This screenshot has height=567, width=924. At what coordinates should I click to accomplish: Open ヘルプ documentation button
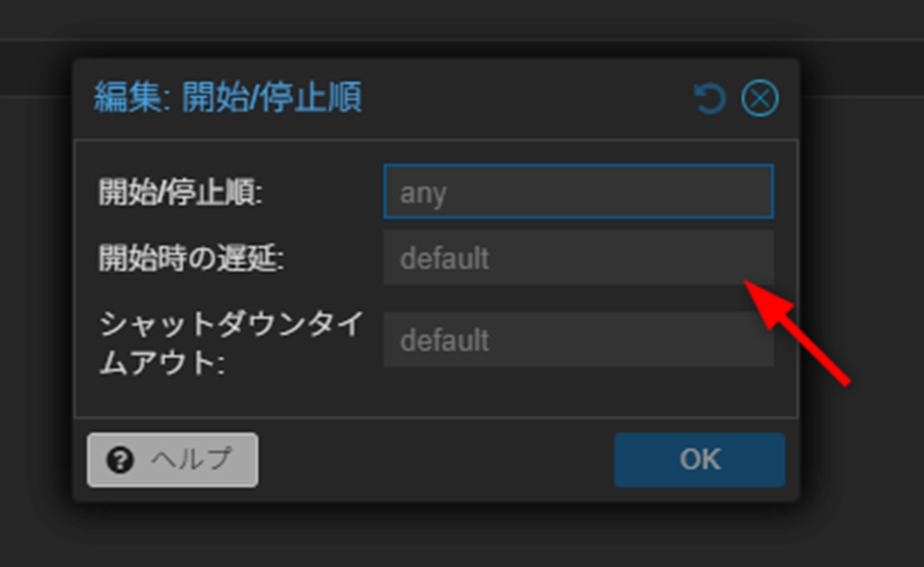point(172,460)
